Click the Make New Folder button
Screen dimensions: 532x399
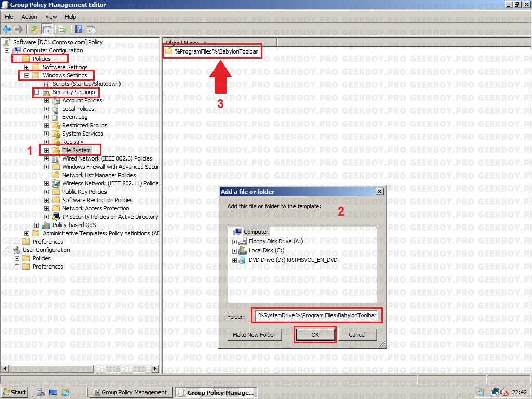point(254,335)
